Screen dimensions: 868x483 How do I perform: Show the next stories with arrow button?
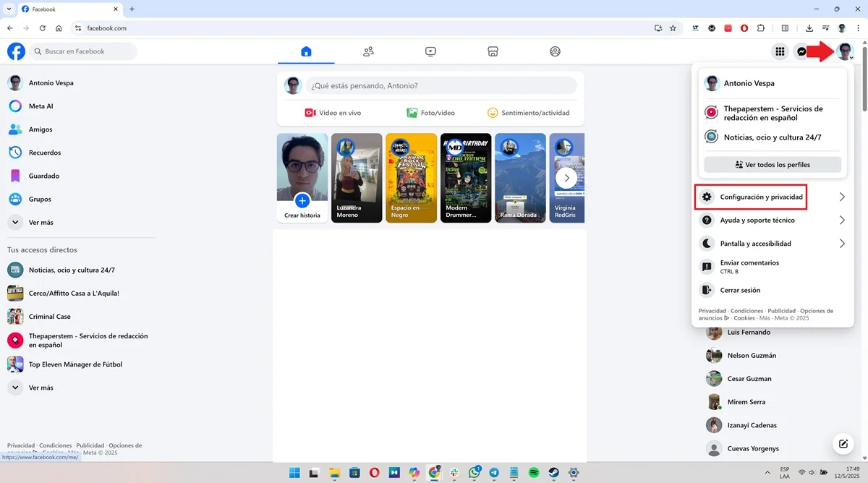pos(566,177)
